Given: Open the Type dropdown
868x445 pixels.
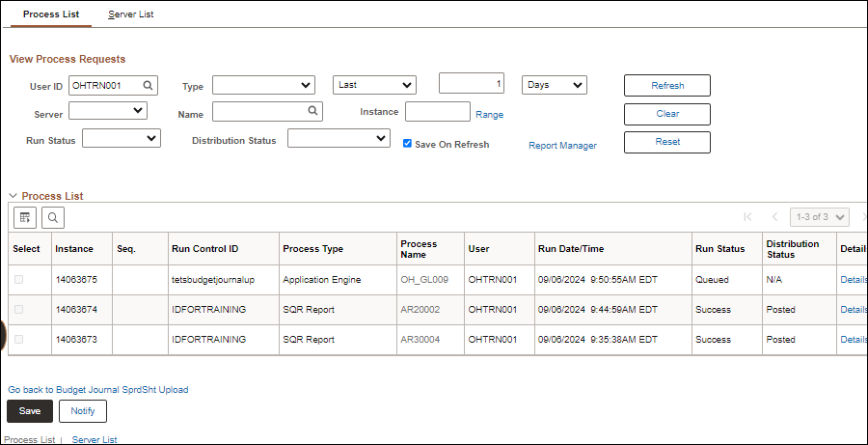Looking at the screenshot, I should click(x=263, y=85).
